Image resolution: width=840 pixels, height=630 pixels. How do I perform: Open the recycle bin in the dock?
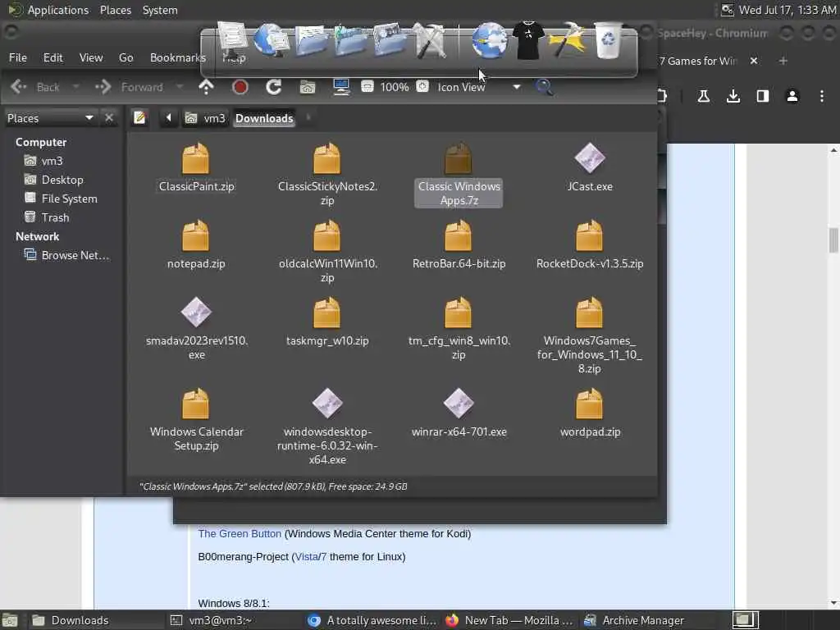(608, 40)
